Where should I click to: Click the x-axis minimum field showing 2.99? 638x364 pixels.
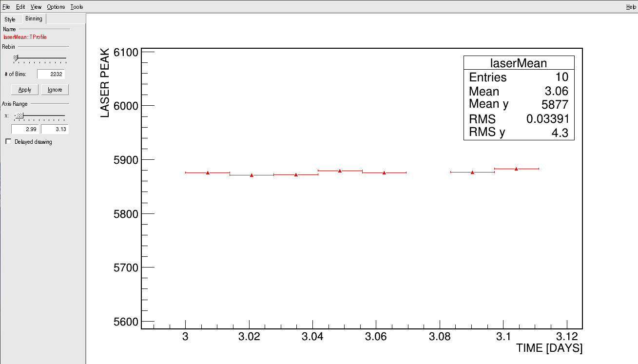[x=25, y=129]
